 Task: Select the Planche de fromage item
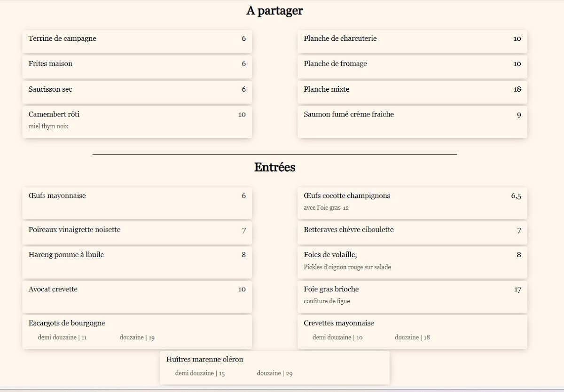(412, 66)
